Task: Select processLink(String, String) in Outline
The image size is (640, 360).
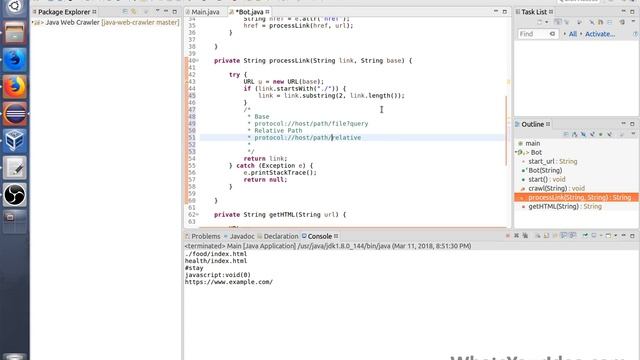Action: pos(576,198)
